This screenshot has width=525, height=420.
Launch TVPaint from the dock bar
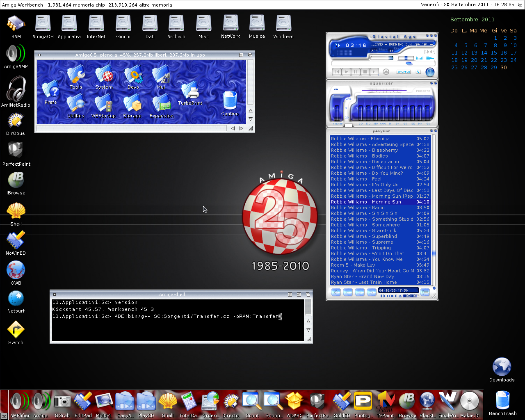click(x=385, y=402)
